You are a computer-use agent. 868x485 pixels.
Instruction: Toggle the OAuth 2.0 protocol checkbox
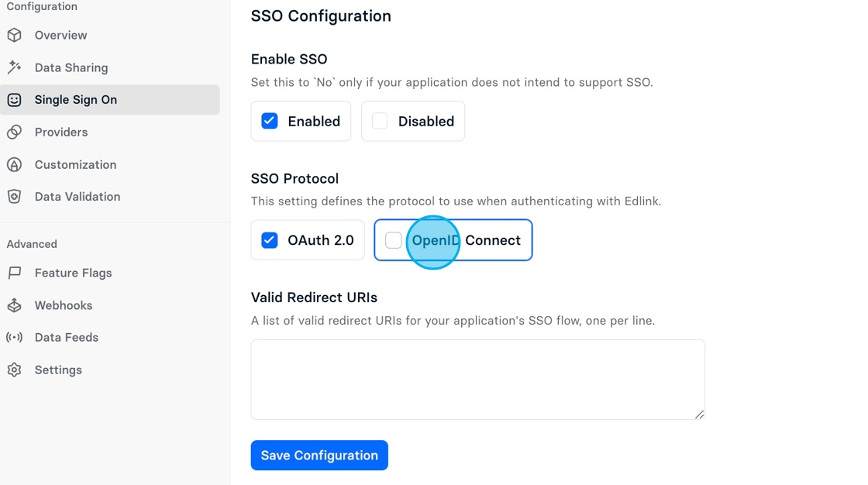point(270,240)
